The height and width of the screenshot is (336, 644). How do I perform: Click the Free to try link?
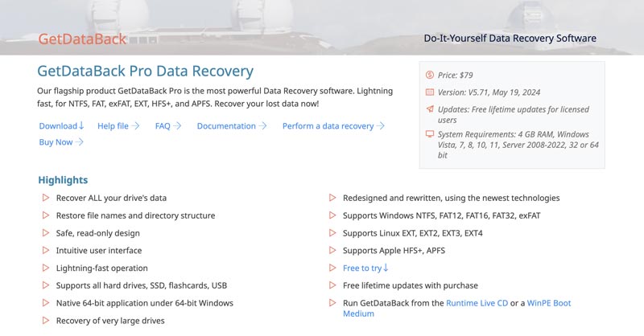point(365,268)
